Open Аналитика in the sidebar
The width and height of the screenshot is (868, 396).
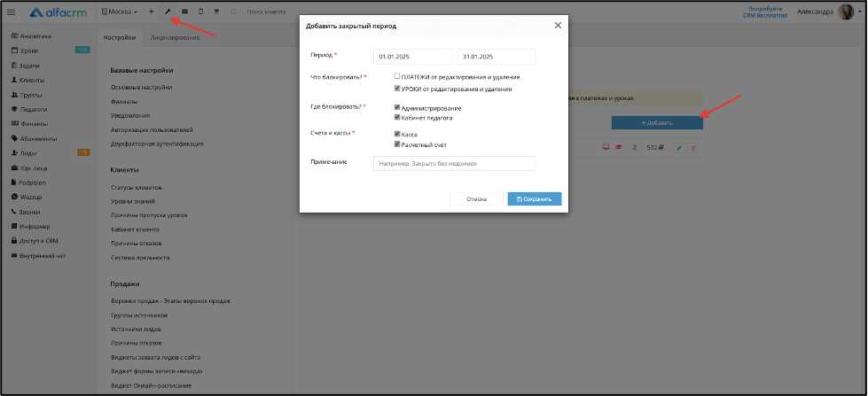pos(35,36)
